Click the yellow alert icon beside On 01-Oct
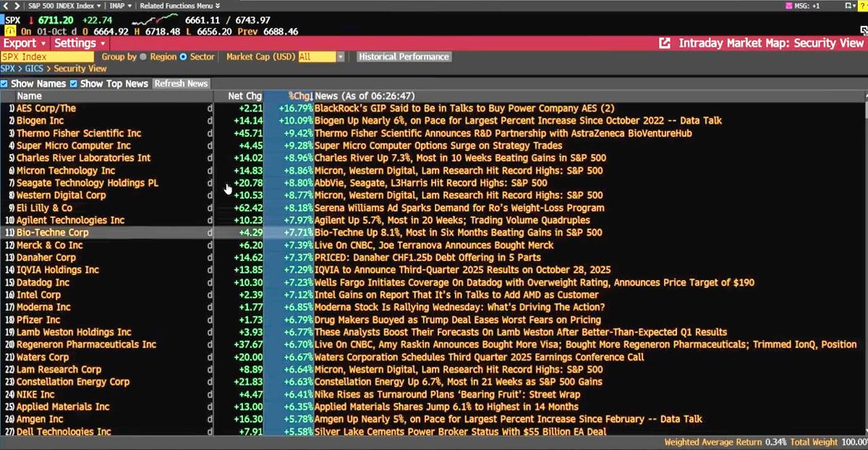This screenshot has width=868, height=450. [x=10, y=31]
